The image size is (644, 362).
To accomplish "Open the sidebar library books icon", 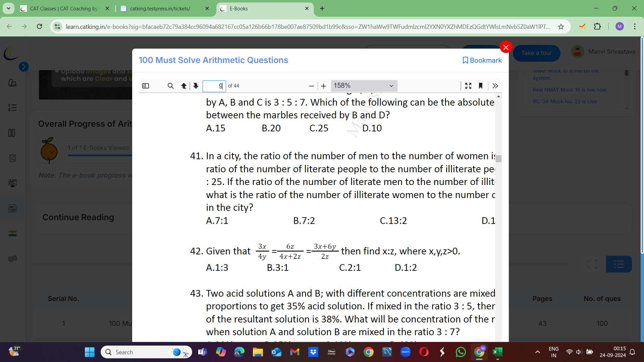I will click(x=12, y=133).
